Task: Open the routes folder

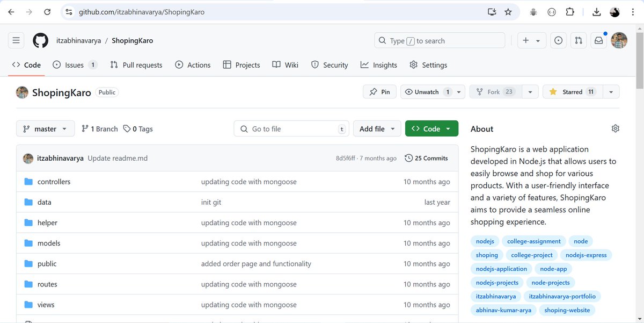Action: (47, 284)
